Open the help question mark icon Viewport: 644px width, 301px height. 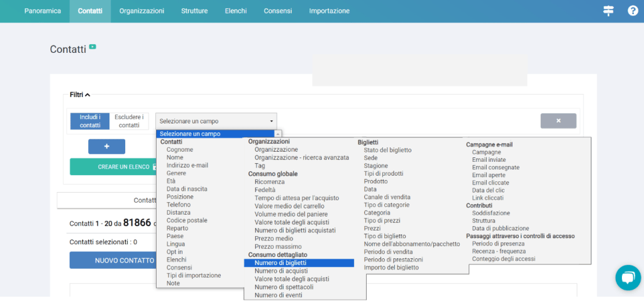pyautogui.click(x=633, y=11)
